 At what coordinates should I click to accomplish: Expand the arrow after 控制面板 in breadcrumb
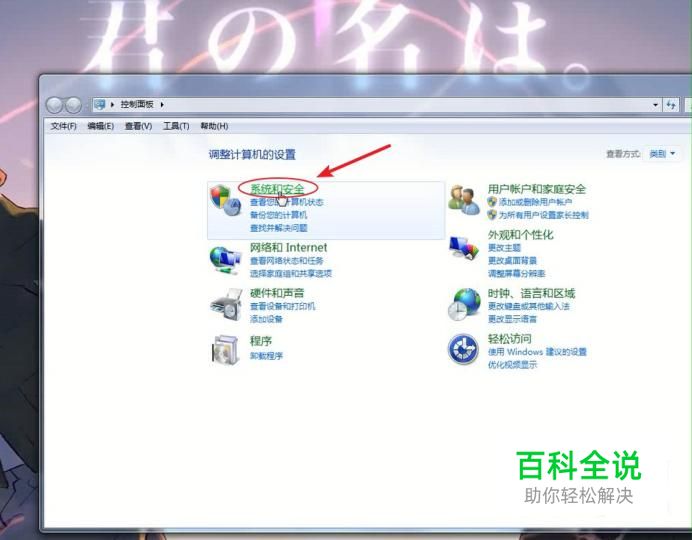(x=162, y=105)
